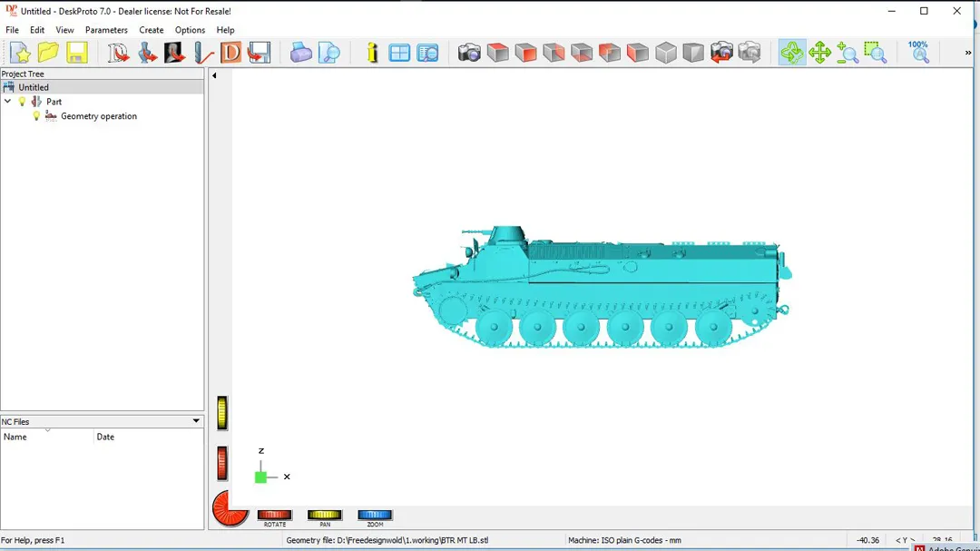
Task: Write NC program file (floppy with red arrow)
Action: point(259,53)
